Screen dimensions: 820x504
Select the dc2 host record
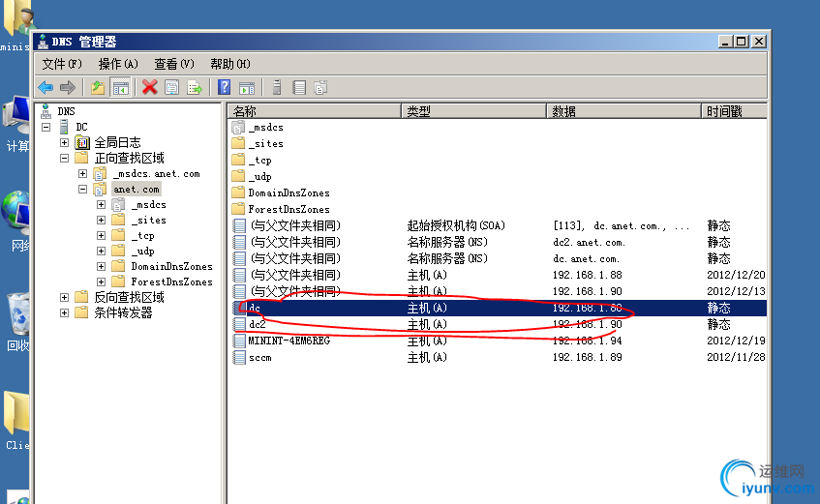[x=499, y=324]
